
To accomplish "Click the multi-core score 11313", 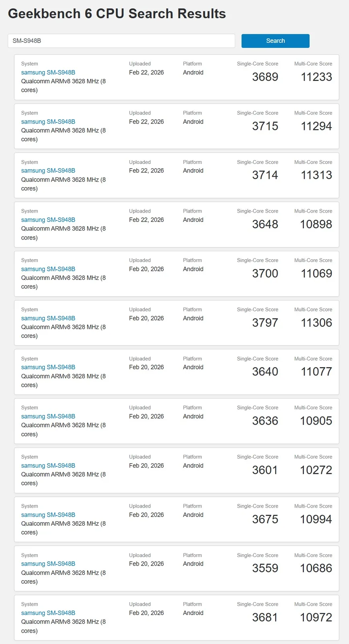I will [x=316, y=175].
